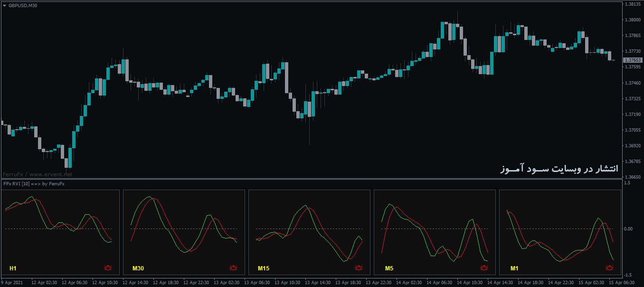
Task: Click the 9 Apr 2021 date on time axis
Action: [x=13, y=282]
